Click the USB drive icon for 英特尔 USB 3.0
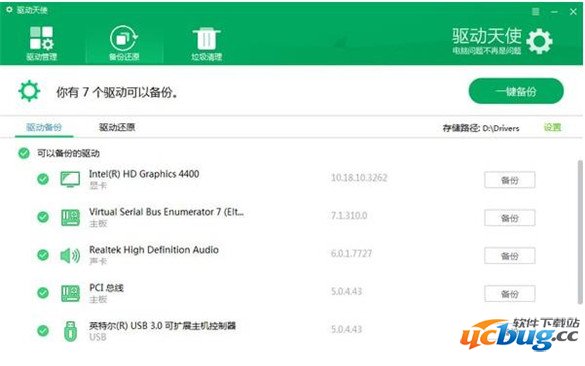The width and height of the screenshot is (585, 366). pos(70,331)
